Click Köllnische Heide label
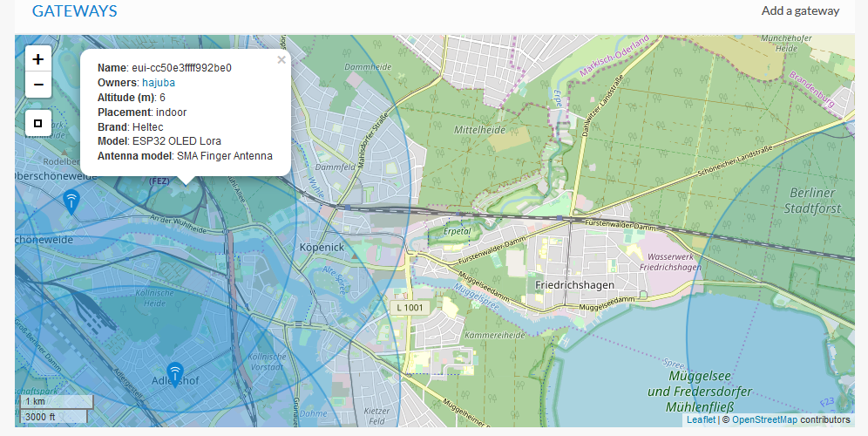Image resolution: width=868 pixels, height=436 pixels. tap(154, 298)
